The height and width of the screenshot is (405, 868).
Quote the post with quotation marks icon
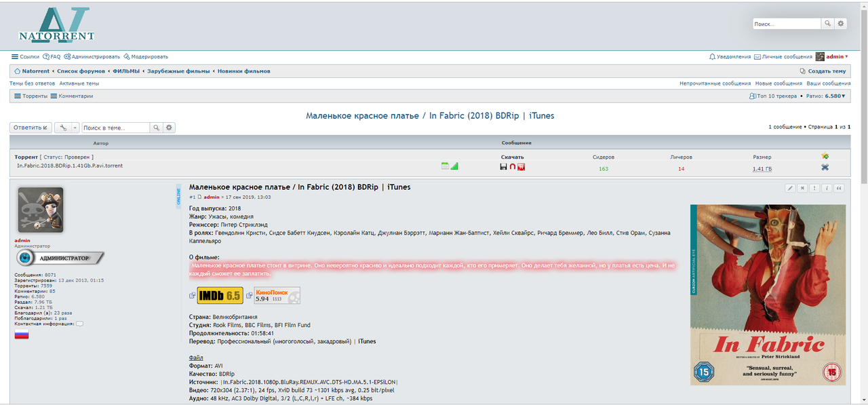(x=839, y=188)
